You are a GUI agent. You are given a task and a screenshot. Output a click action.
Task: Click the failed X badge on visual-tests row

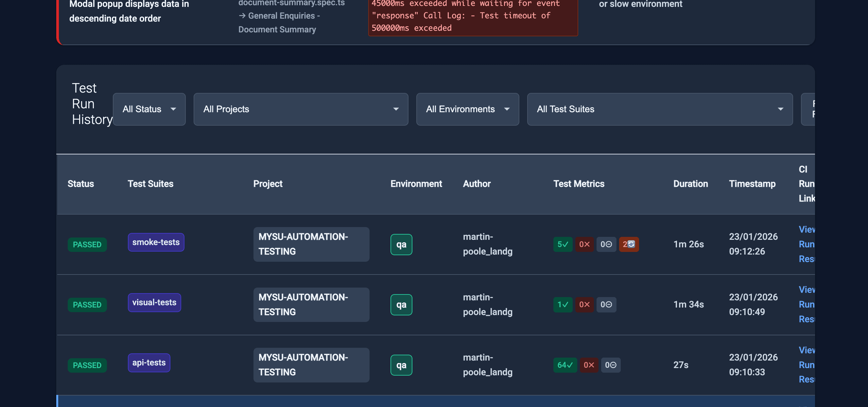585,305
